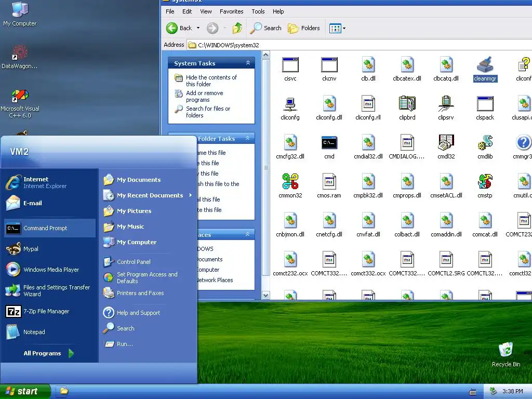This screenshot has width=532, height=399.
Task: Open Internet Explorer from Start menu
Action: [50, 182]
